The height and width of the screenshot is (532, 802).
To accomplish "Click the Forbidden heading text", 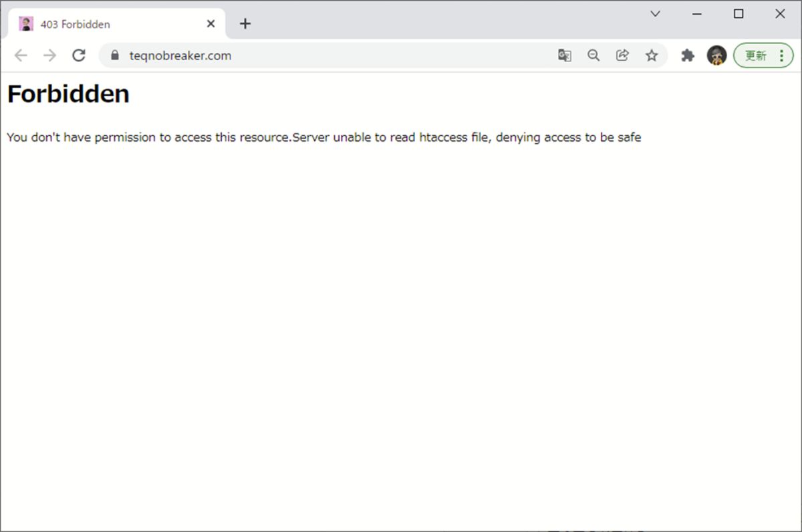I will [68, 94].
